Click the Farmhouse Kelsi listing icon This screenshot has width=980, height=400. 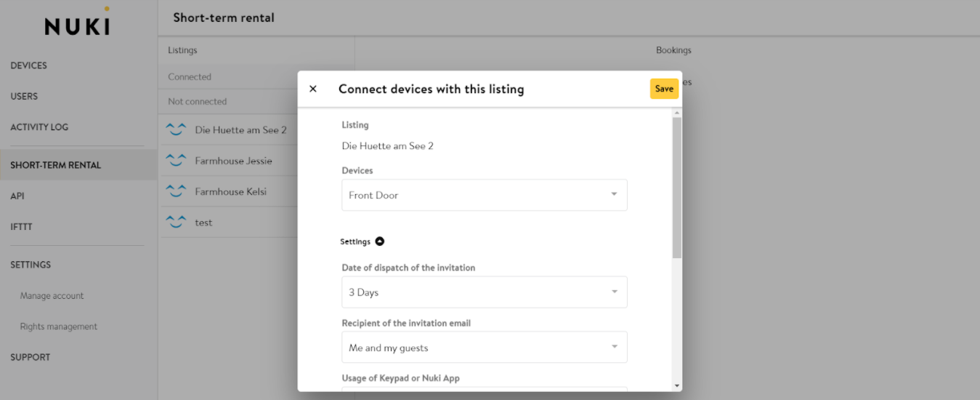tap(176, 191)
